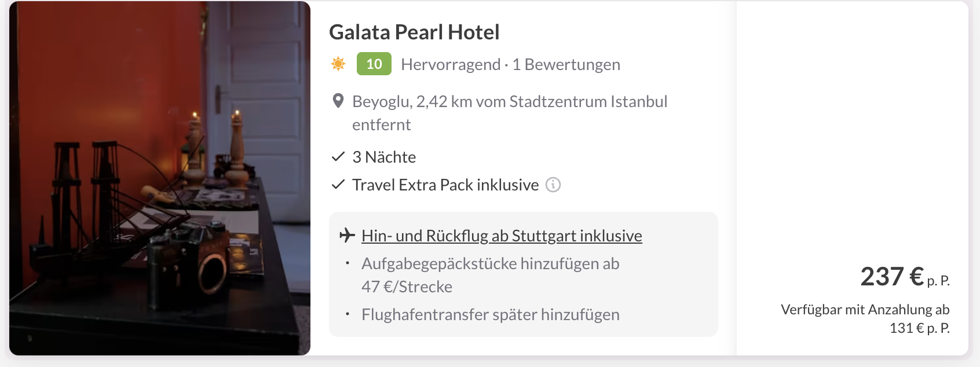Click the 237 € price

892,277
